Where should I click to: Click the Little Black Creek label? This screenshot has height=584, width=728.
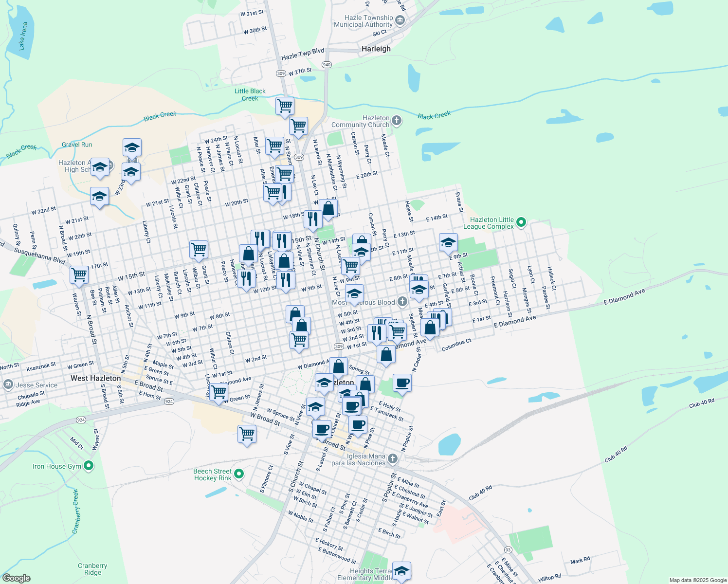[x=250, y=94]
